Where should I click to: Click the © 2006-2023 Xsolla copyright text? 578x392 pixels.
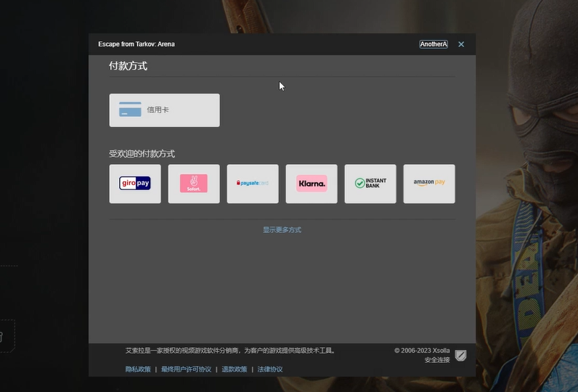422,351
